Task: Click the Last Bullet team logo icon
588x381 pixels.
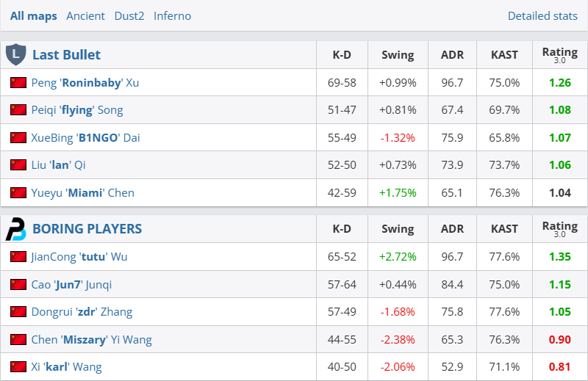Action: pyautogui.click(x=15, y=55)
